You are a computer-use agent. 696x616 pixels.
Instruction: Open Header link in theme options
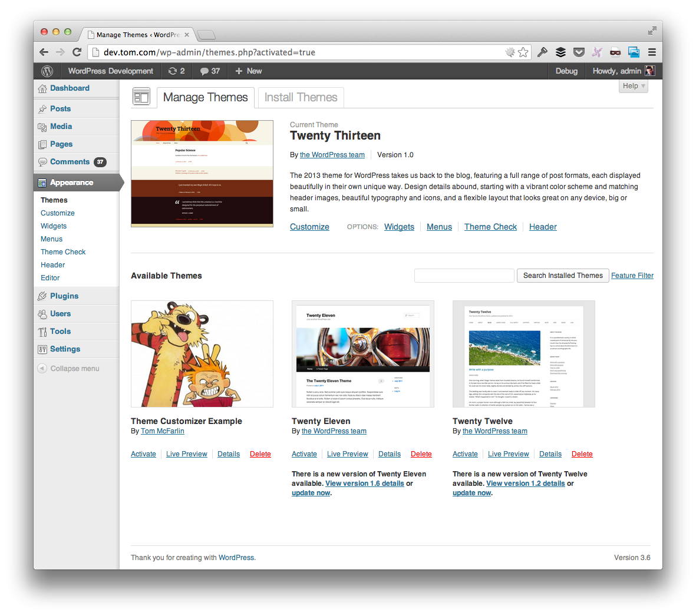(542, 227)
